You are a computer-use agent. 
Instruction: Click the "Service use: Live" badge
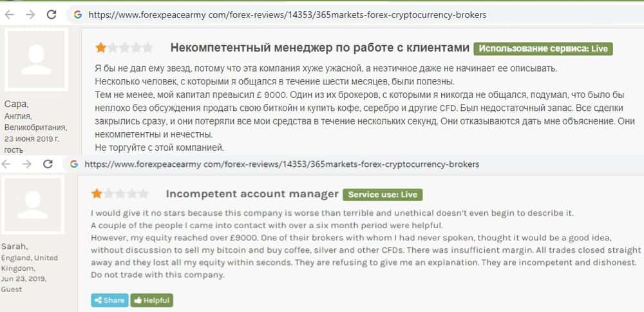pyautogui.click(x=383, y=194)
